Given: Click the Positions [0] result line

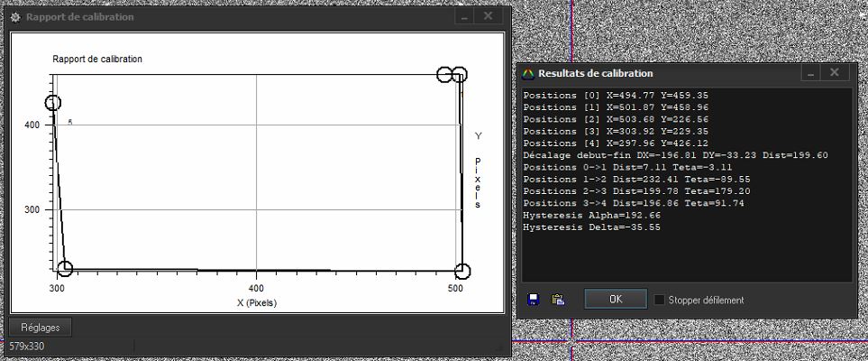Looking at the screenshot, I should (x=604, y=95).
